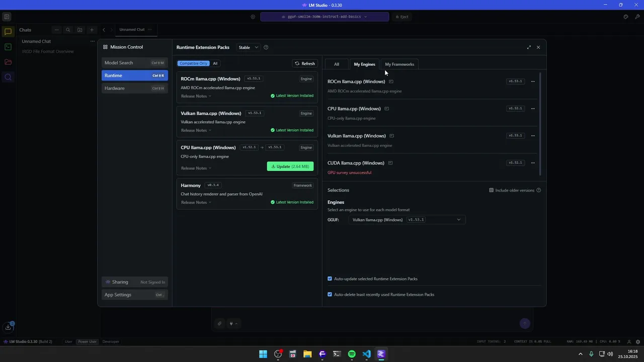This screenshot has width=644, height=362.
Task: Open the Discover magnifier icon in left sidebar
Action: [8, 77]
